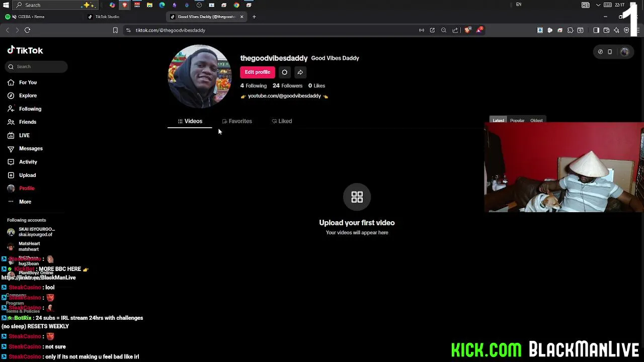Image resolution: width=644 pixels, height=362 pixels.
Task: Open Brave Rewards triangle icon
Action: pyautogui.click(x=479, y=30)
